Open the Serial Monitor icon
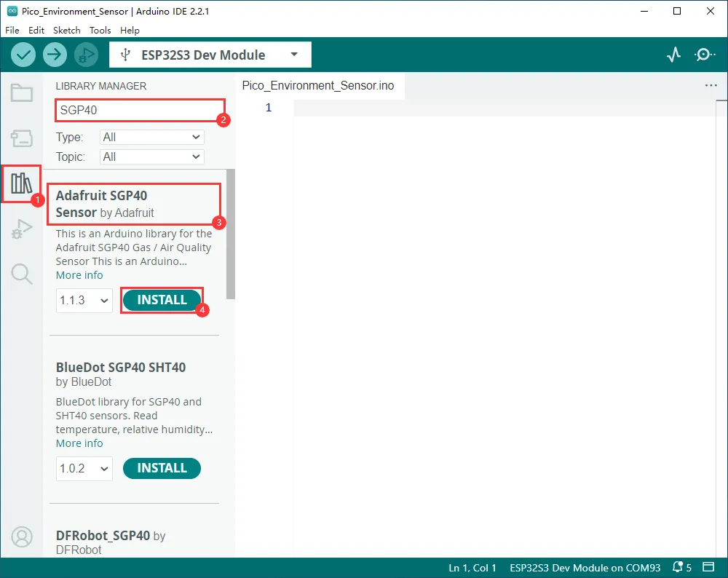728x578 pixels. [705, 55]
